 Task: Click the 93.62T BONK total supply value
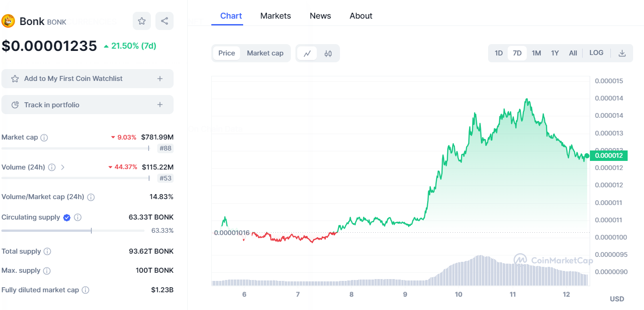(151, 251)
